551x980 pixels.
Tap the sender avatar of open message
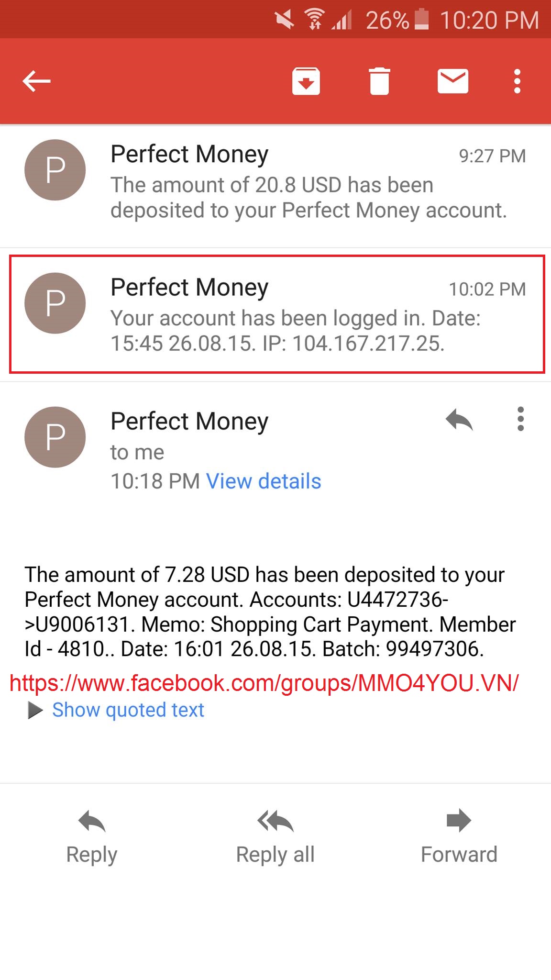55,437
